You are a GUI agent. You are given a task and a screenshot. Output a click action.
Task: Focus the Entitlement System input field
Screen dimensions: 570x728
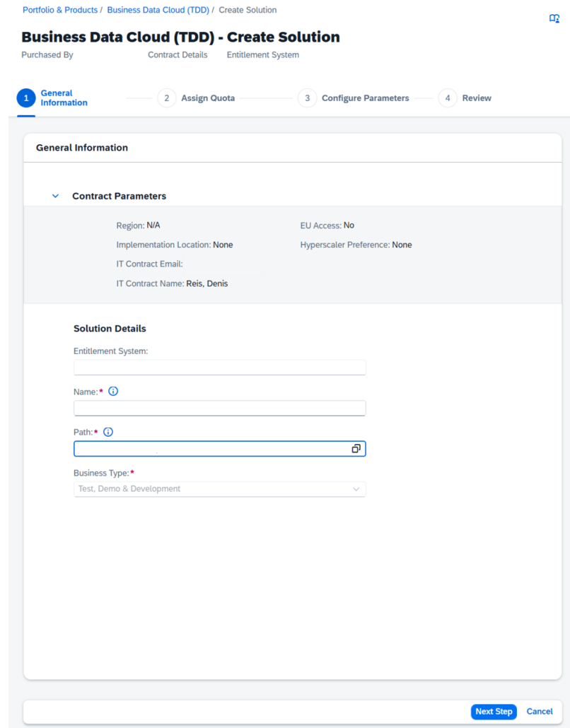pyautogui.click(x=220, y=368)
